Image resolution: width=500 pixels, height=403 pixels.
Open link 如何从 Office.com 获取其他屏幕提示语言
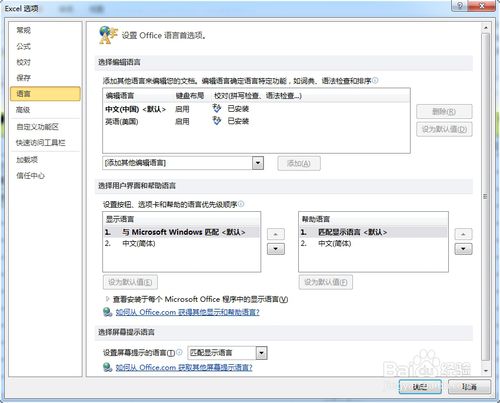coord(184,367)
